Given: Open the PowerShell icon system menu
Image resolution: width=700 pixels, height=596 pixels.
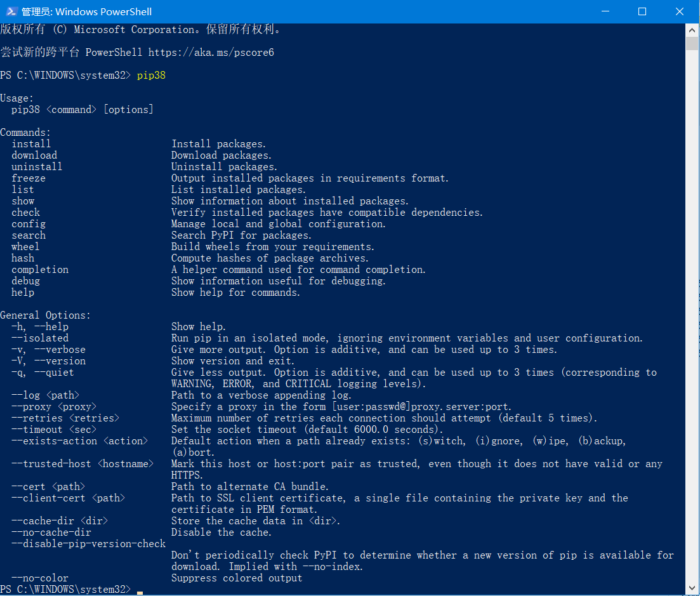Looking at the screenshot, I should (11, 11).
